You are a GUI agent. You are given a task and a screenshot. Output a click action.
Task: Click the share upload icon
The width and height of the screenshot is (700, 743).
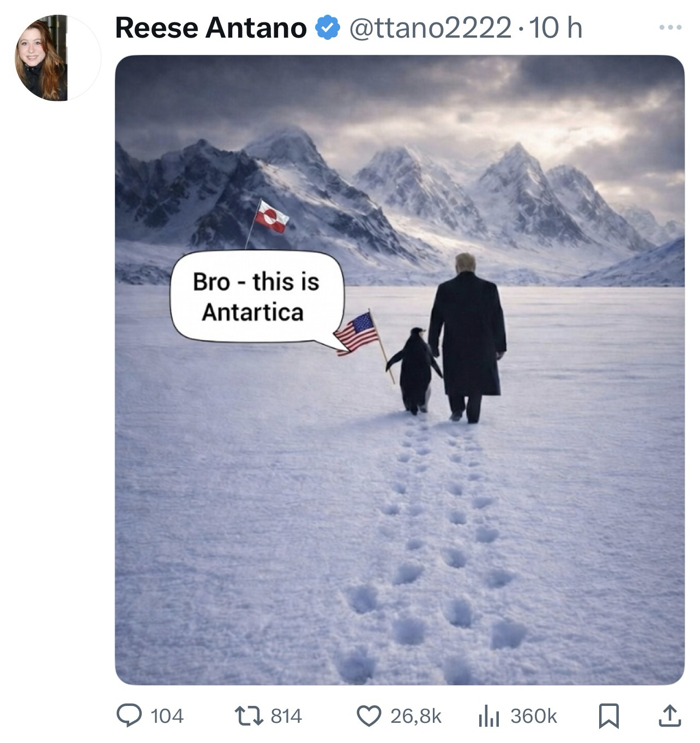pyautogui.click(x=669, y=716)
